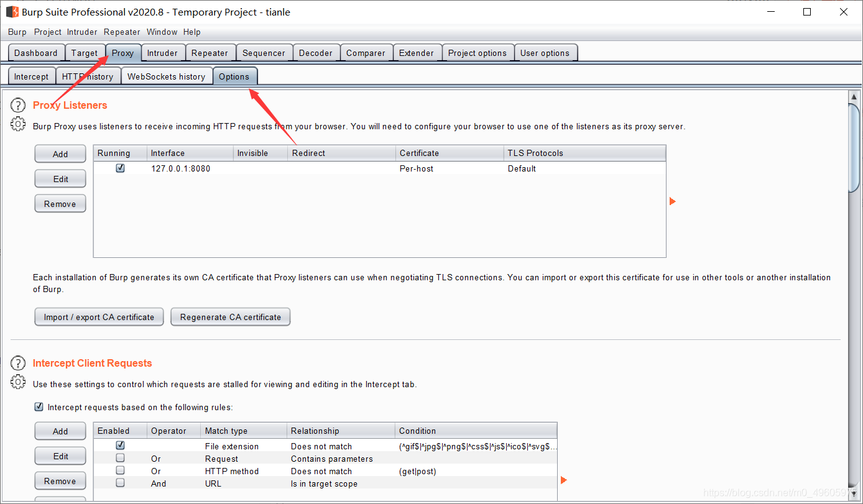Open the Window menu
The height and width of the screenshot is (504, 863).
click(x=162, y=32)
